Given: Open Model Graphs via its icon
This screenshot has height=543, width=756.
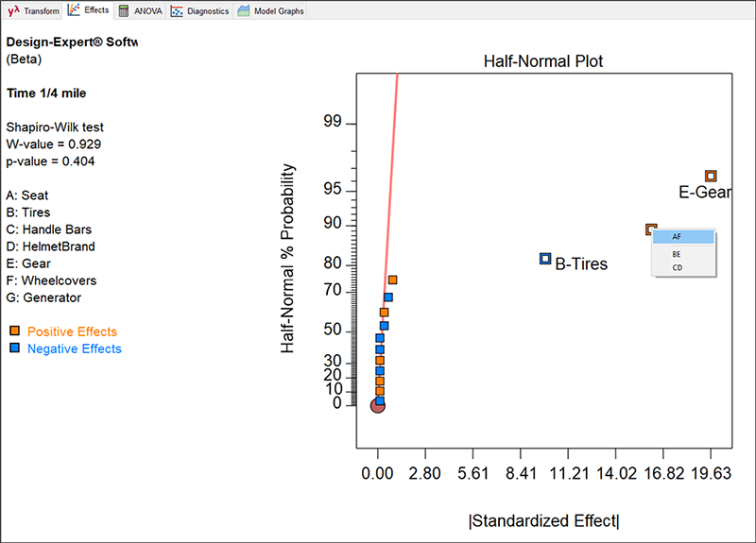Looking at the screenshot, I should pos(244,11).
